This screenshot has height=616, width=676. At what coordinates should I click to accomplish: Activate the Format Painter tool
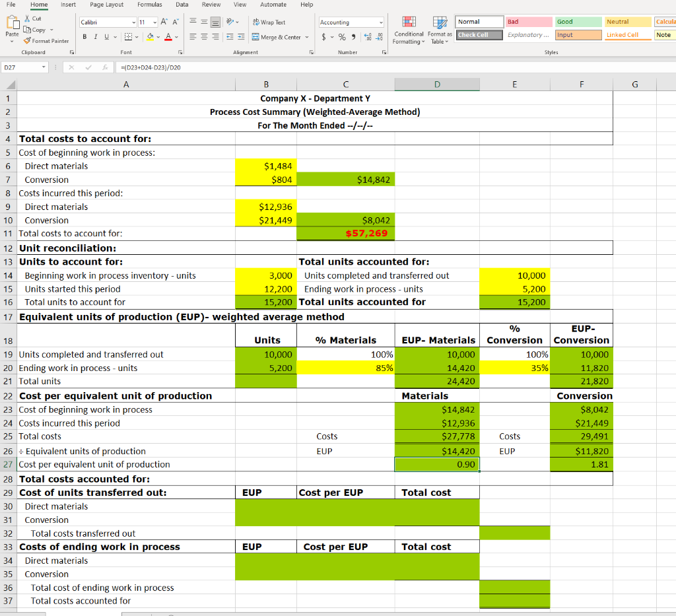click(46, 41)
